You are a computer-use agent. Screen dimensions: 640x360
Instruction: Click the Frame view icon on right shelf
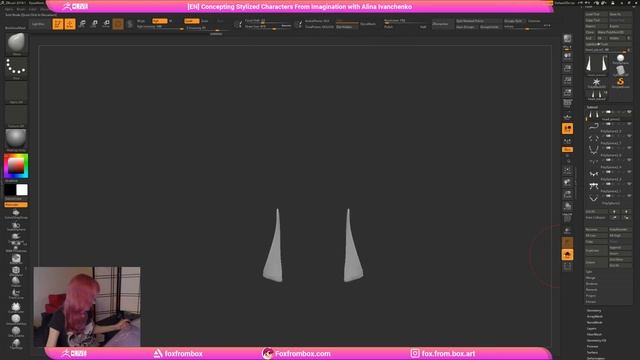[567, 170]
